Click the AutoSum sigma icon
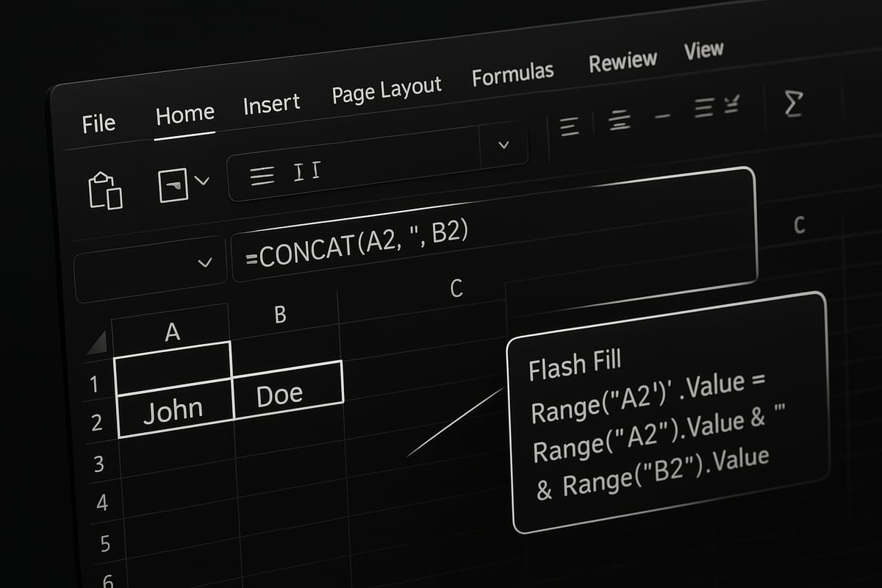Image resolution: width=882 pixels, height=588 pixels. (x=792, y=106)
